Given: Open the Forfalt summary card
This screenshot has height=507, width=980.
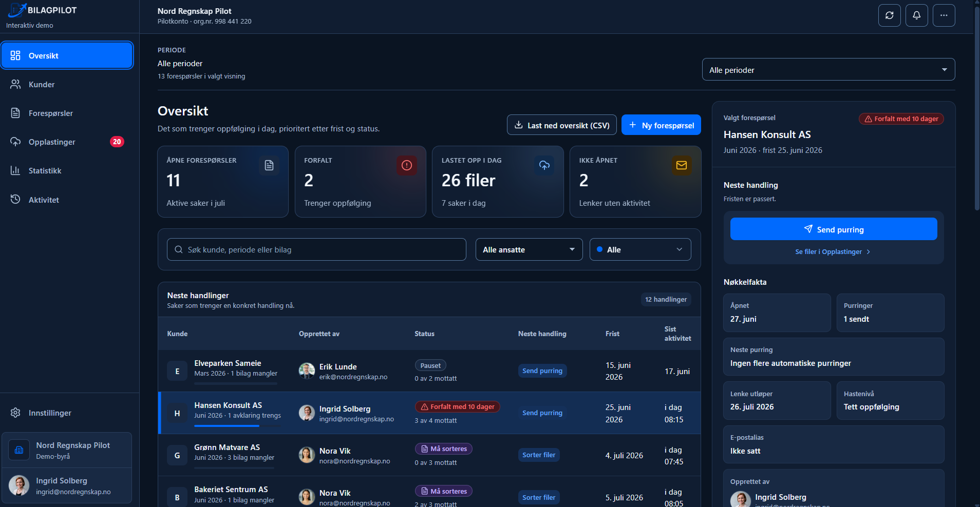Looking at the screenshot, I should (x=361, y=182).
